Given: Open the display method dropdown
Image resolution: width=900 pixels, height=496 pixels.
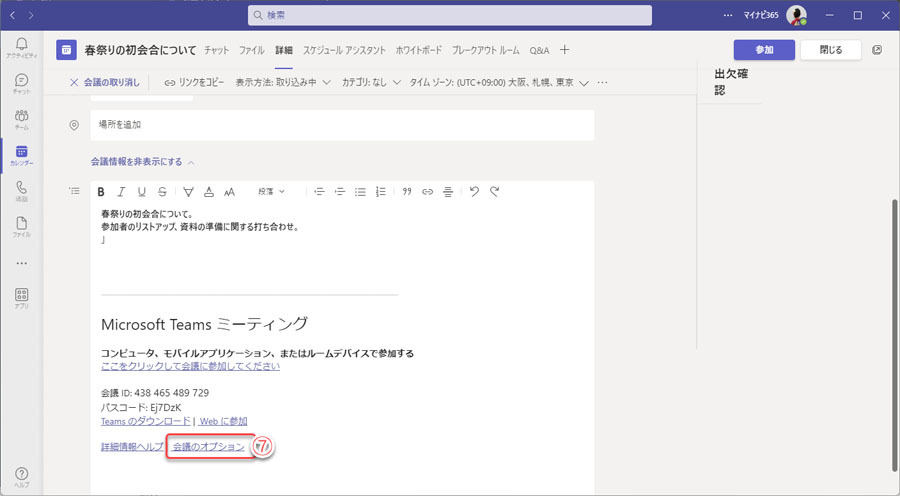Looking at the screenshot, I should (283, 83).
